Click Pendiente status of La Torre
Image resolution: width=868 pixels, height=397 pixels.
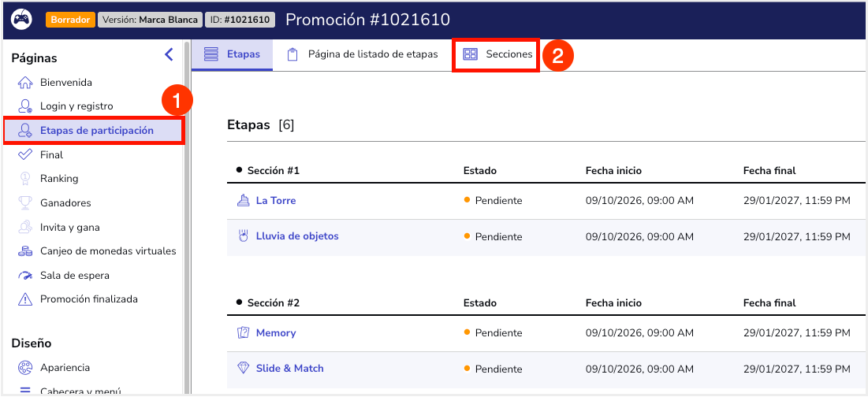pyautogui.click(x=494, y=201)
